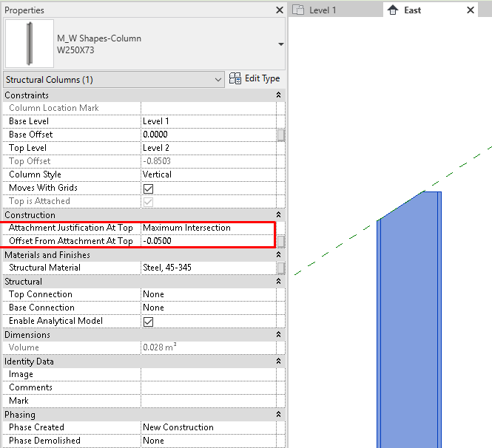Click Structural Material value Steel, 45-345
Viewport: 492px width, 448px height.
[209, 268]
